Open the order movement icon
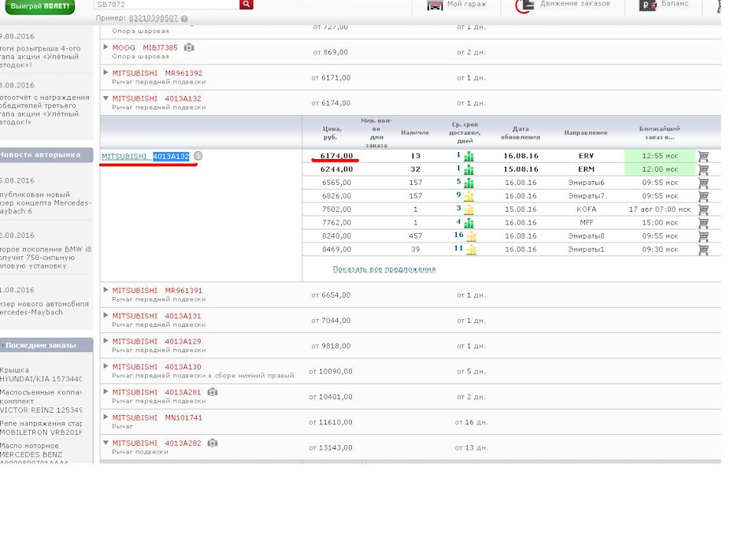756x534 pixels. click(x=524, y=6)
